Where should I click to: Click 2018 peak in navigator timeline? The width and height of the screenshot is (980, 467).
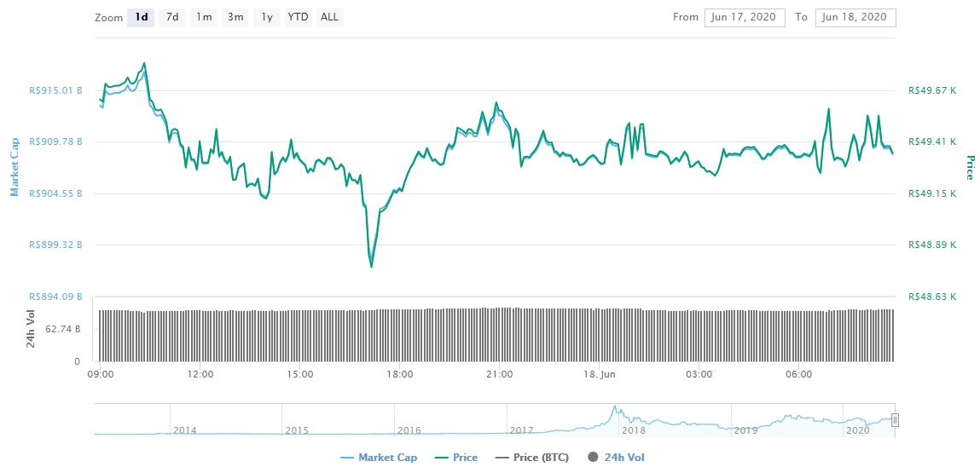click(615, 408)
